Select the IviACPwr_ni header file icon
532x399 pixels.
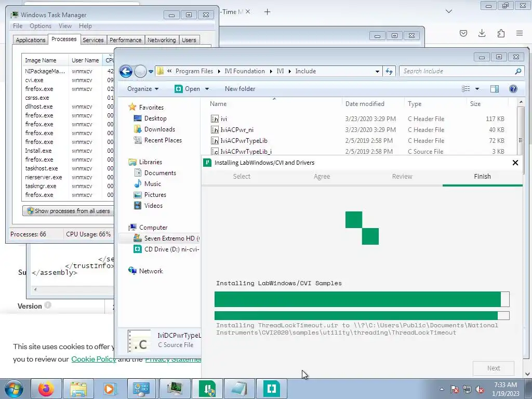(215, 130)
